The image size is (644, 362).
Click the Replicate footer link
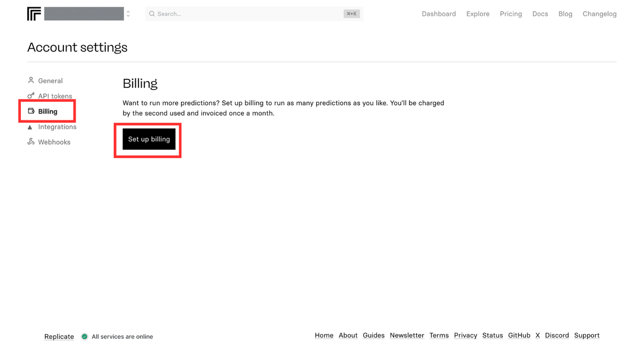click(59, 337)
